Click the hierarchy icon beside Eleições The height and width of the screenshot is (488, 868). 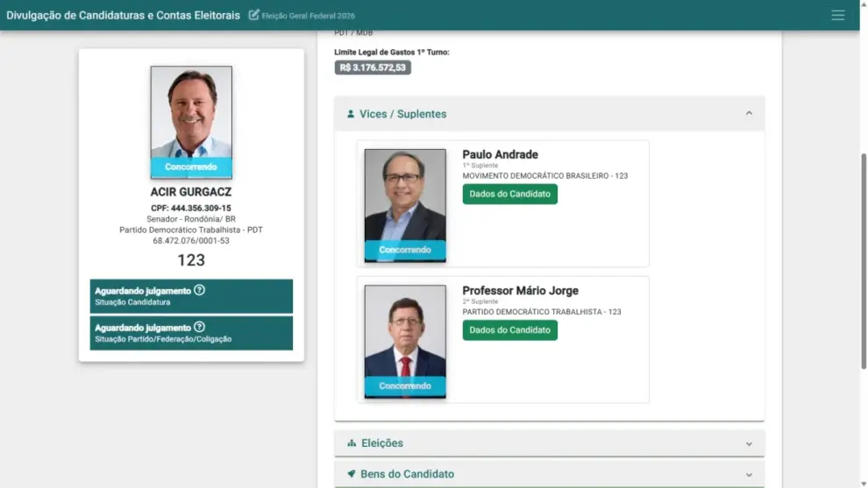(x=352, y=443)
